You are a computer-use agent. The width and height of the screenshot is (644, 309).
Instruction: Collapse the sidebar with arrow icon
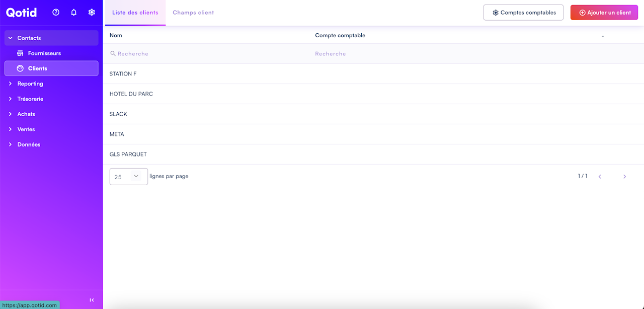92,300
